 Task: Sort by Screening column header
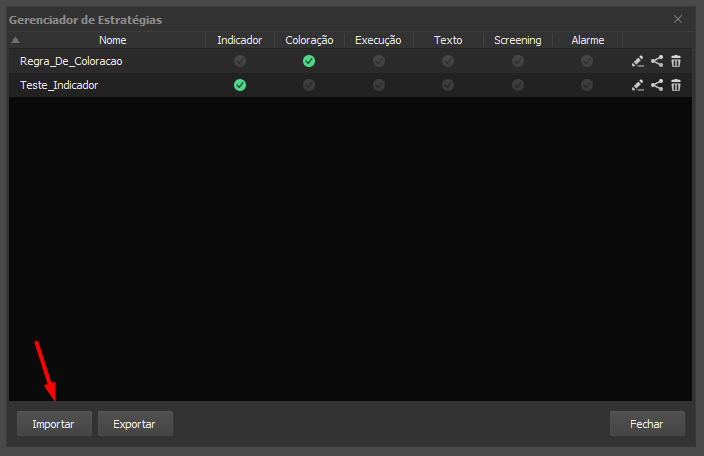coord(517,40)
